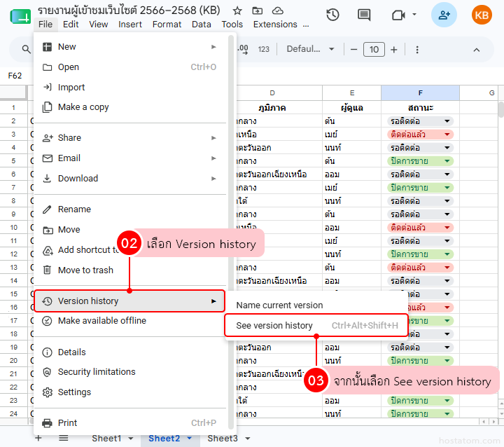This screenshot has width=504, height=447.
Task: Choose Move to trash
Action: (x=130, y=270)
